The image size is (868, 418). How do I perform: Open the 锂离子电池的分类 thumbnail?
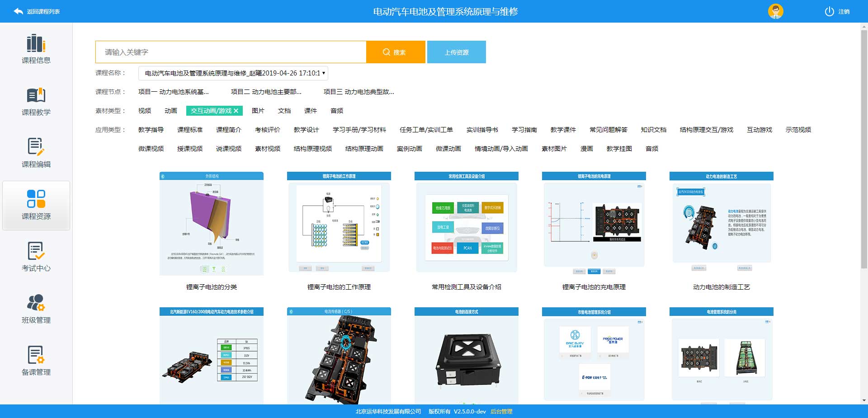(212, 224)
